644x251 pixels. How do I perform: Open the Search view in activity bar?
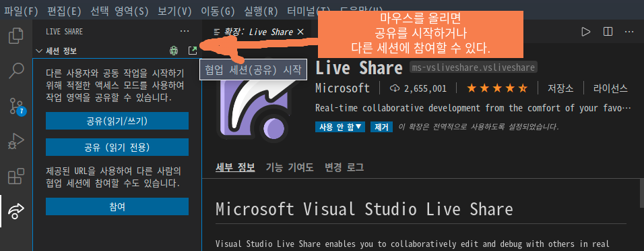(x=16, y=71)
